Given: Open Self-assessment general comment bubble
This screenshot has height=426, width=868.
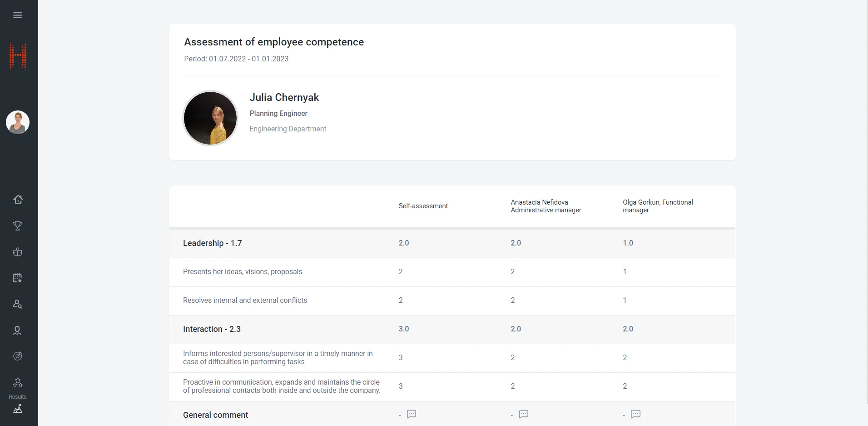Looking at the screenshot, I should (412, 414).
